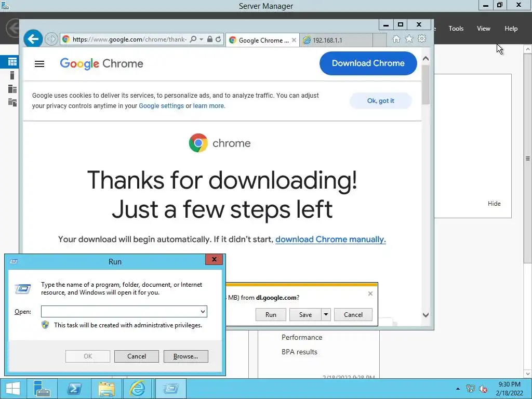Screen dimensions: 532x399
Task: Click the Internet Explorer forward arrow button
Action: point(51,39)
